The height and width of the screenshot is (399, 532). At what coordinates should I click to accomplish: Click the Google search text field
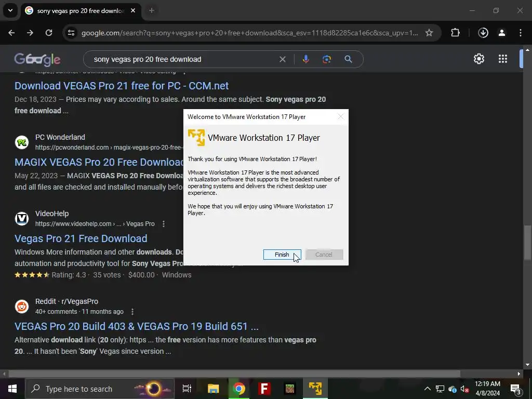(183, 59)
